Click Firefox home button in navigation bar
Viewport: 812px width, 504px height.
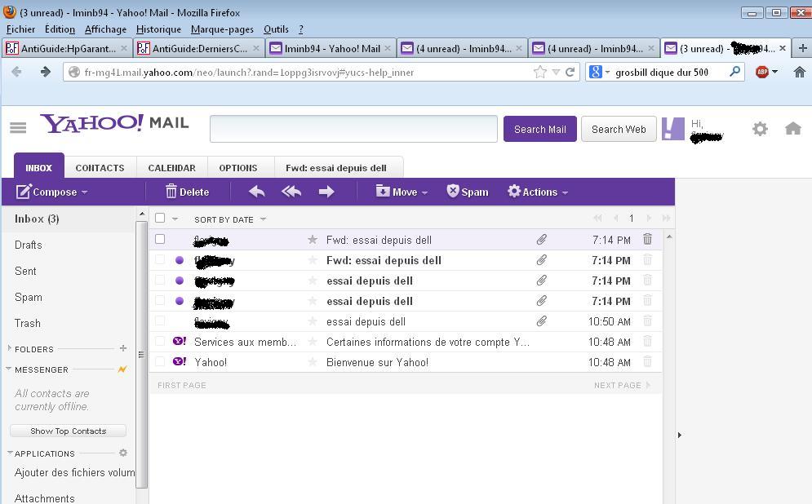[800, 72]
